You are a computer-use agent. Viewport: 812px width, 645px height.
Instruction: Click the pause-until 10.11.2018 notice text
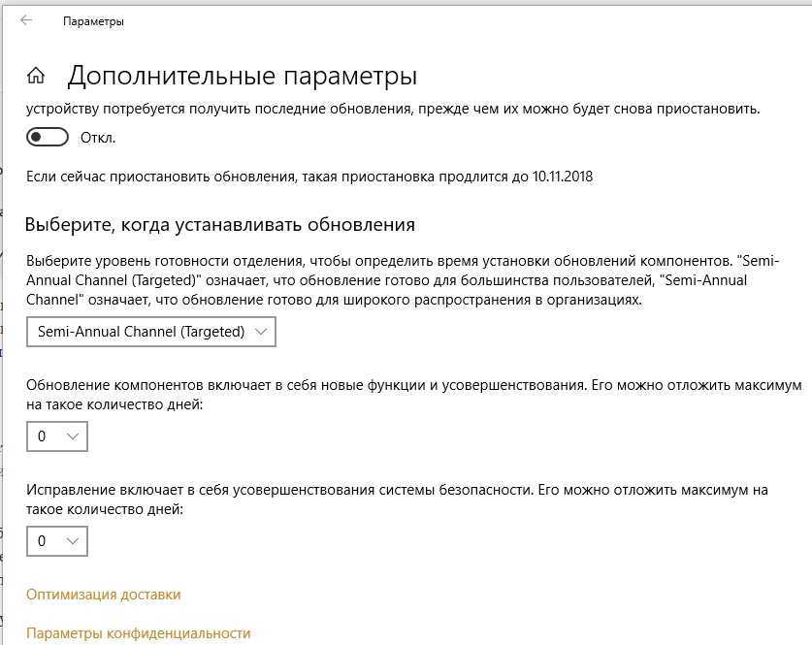[309, 177]
